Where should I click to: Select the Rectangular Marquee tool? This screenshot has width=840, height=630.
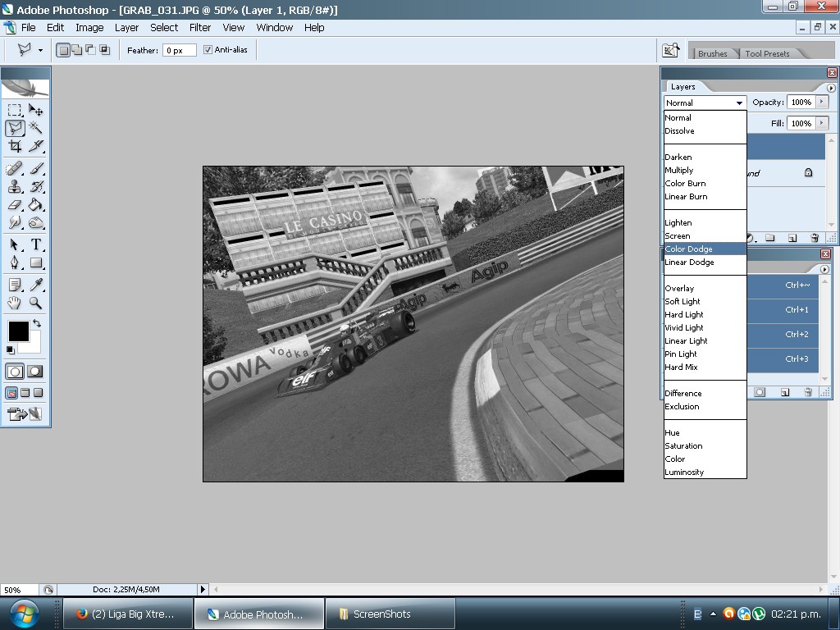click(15, 111)
